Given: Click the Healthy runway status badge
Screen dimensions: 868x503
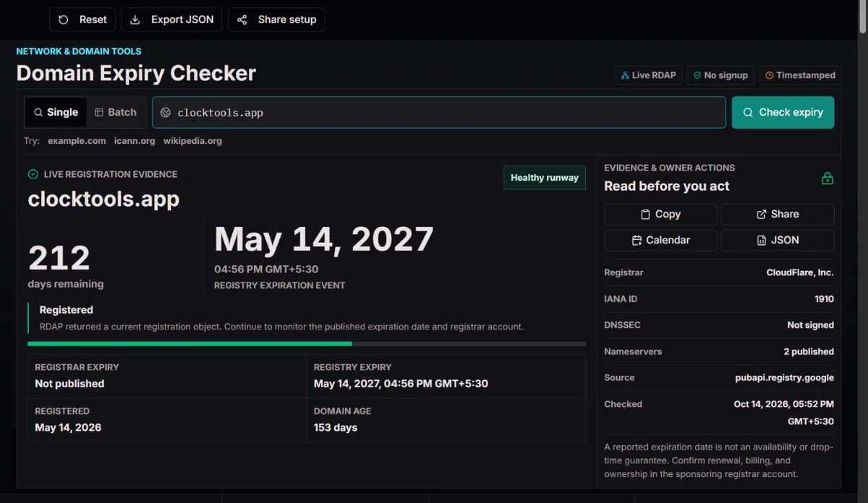Looking at the screenshot, I should 545,177.
